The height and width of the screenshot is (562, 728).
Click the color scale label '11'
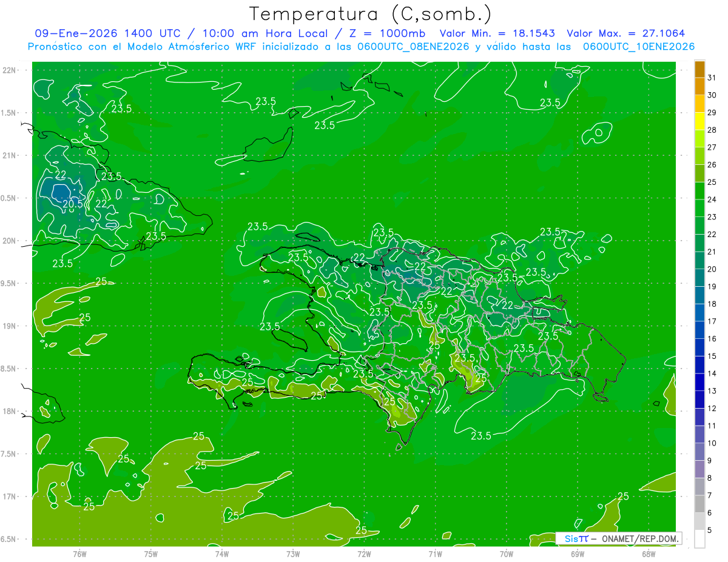[x=712, y=426]
